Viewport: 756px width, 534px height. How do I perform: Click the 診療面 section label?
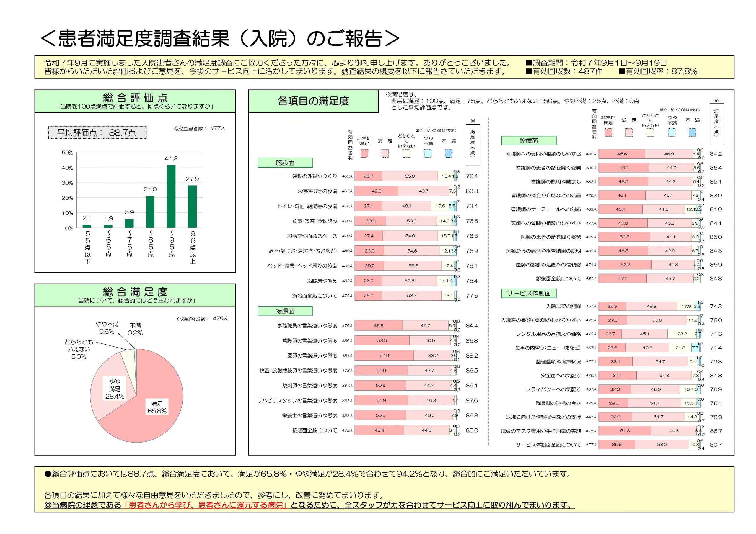[529, 141]
